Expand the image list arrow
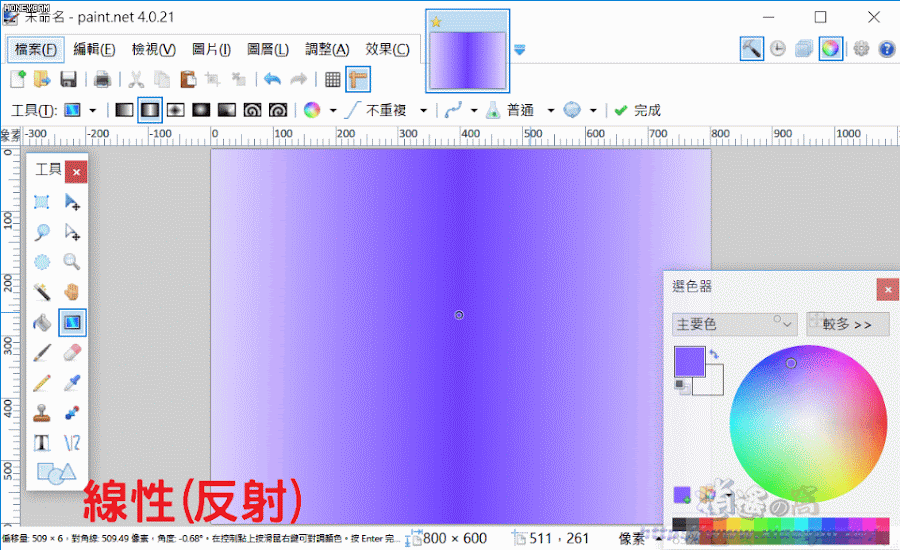Image resolution: width=900 pixels, height=550 pixels. 519,50
